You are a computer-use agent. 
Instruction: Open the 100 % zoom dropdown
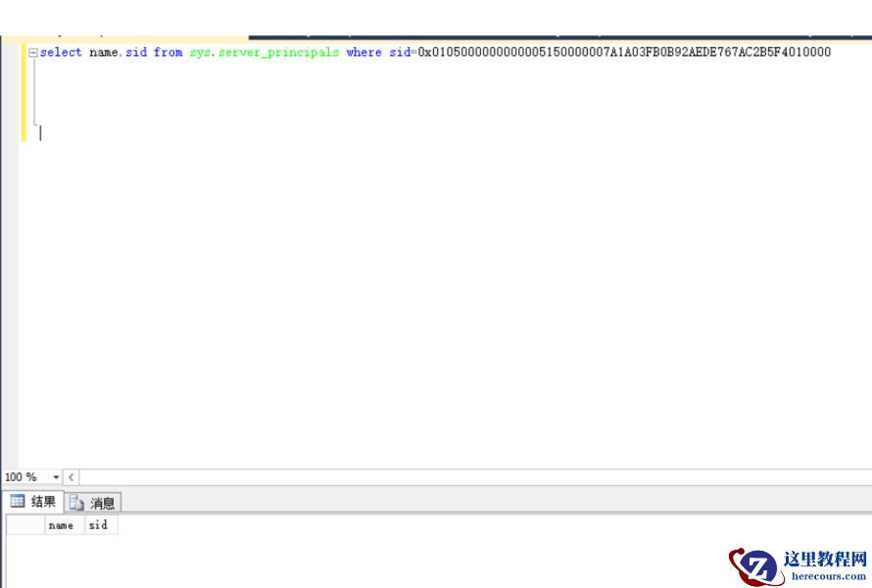click(x=56, y=477)
